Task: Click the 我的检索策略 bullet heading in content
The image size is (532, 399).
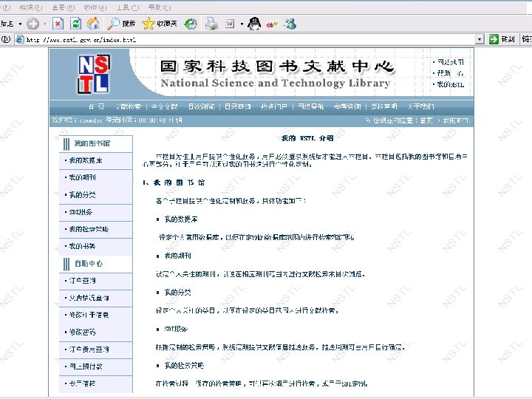Action: tap(184, 366)
